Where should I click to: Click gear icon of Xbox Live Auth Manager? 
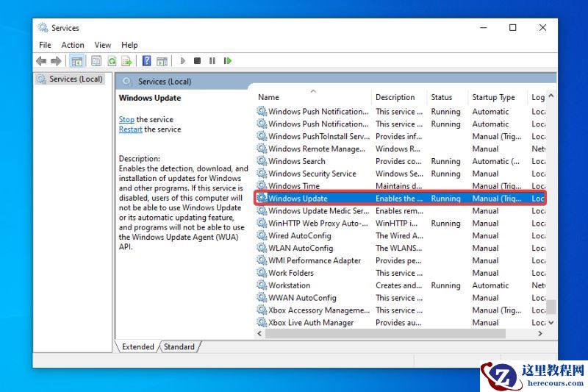click(x=262, y=322)
